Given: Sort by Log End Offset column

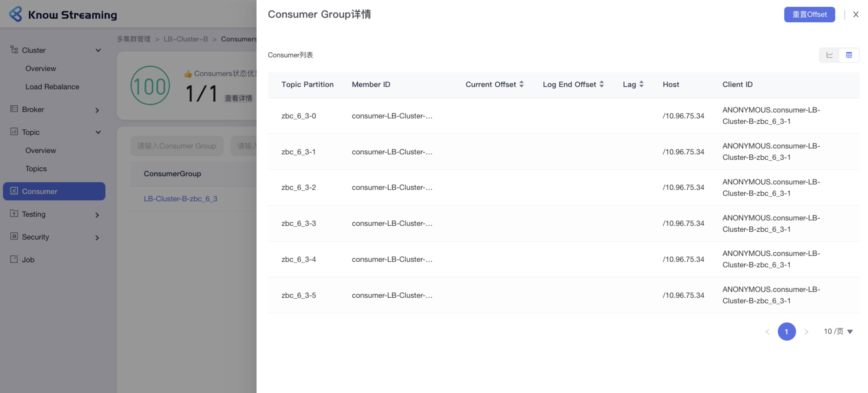Looking at the screenshot, I should (x=601, y=84).
